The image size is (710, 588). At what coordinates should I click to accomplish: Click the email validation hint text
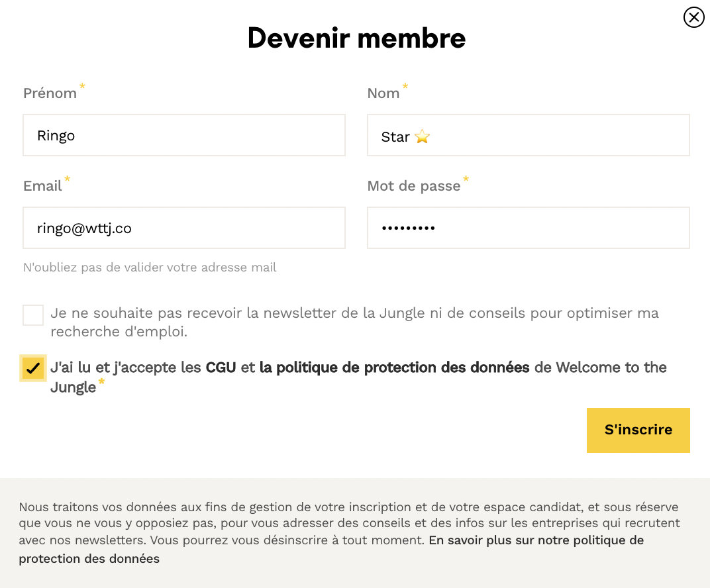(x=150, y=268)
